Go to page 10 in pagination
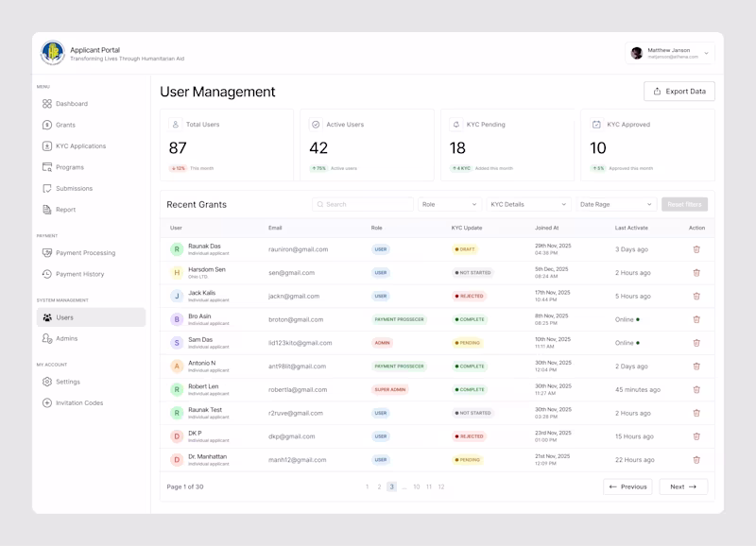 tap(417, 486)
